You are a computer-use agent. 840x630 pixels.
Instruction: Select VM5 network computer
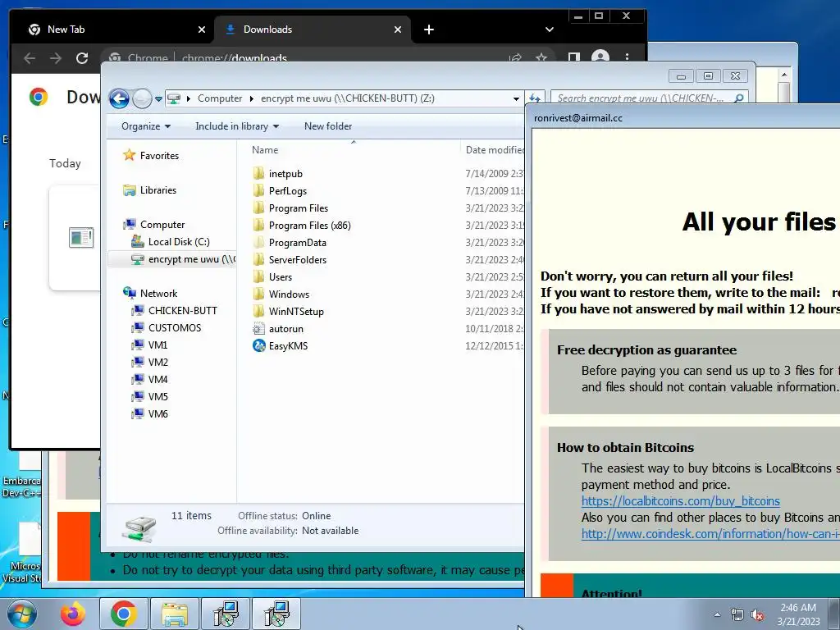(x=149, y=396)
